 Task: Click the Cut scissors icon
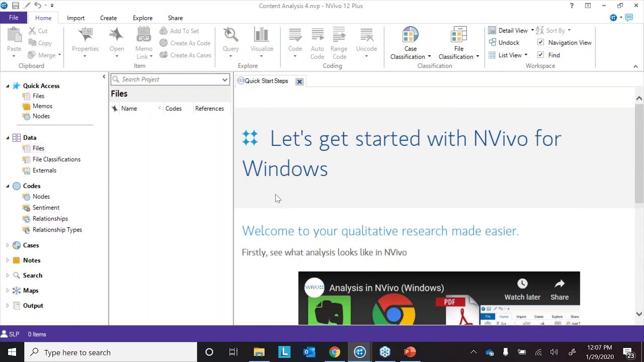33,31
